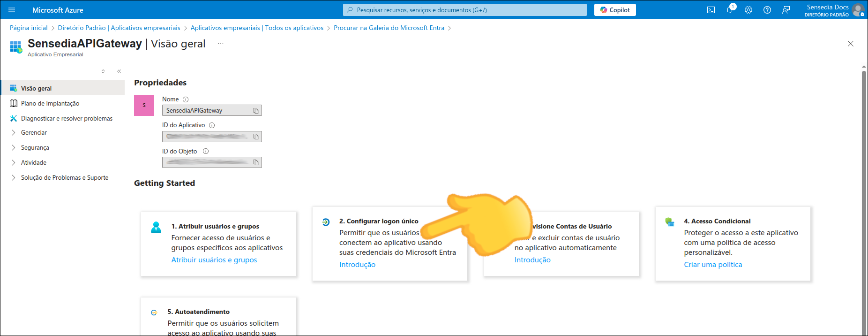Click the Criar uma política link

713,265
